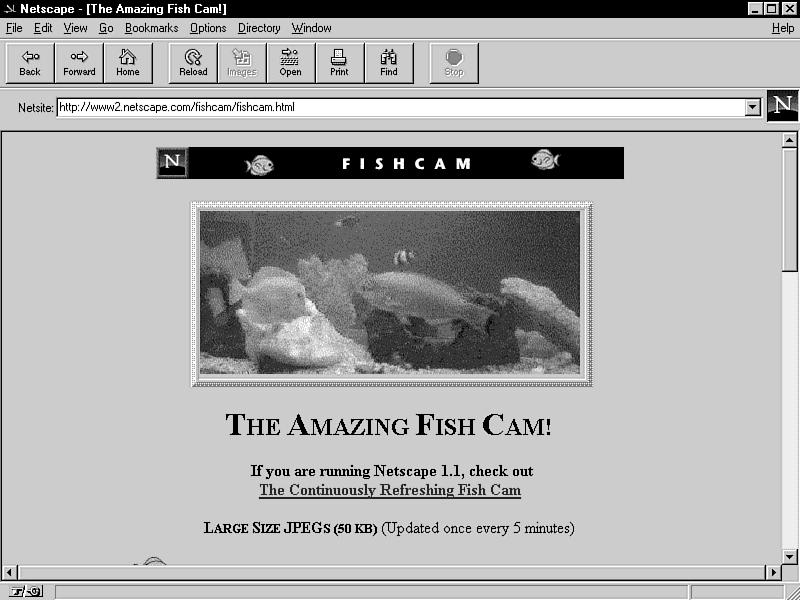Click 'If you are running Netscape 1.1' text

tap(356, 470)
